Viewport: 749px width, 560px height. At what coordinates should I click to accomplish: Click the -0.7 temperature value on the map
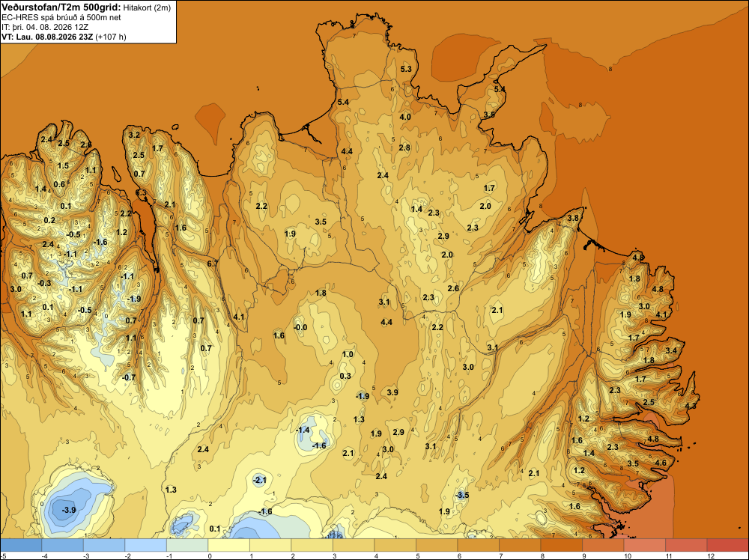pyautogui.click(x=129, y=377)
